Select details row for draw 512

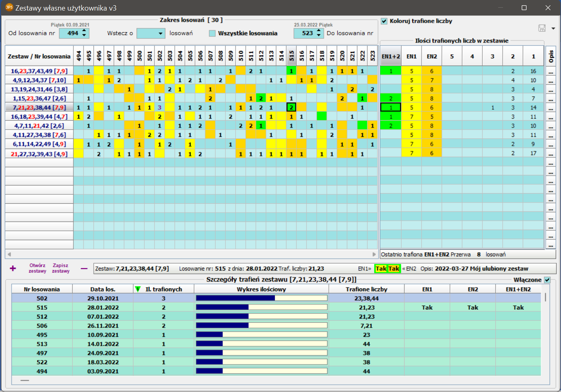point(276,317)
